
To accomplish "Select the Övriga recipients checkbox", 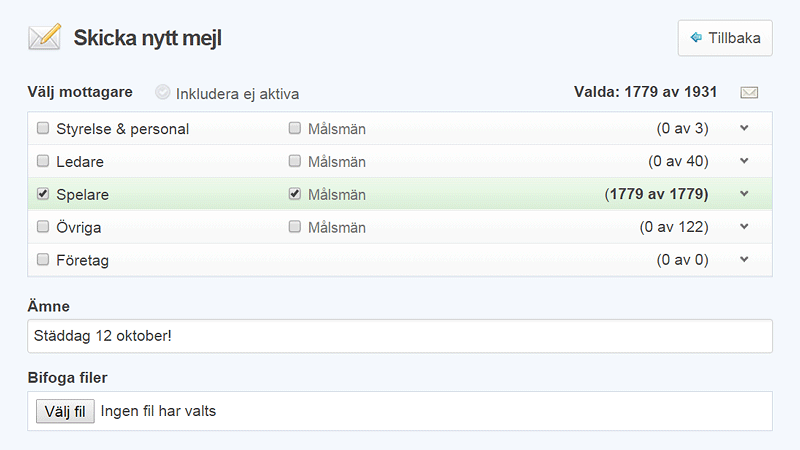I will coord(43,227).
